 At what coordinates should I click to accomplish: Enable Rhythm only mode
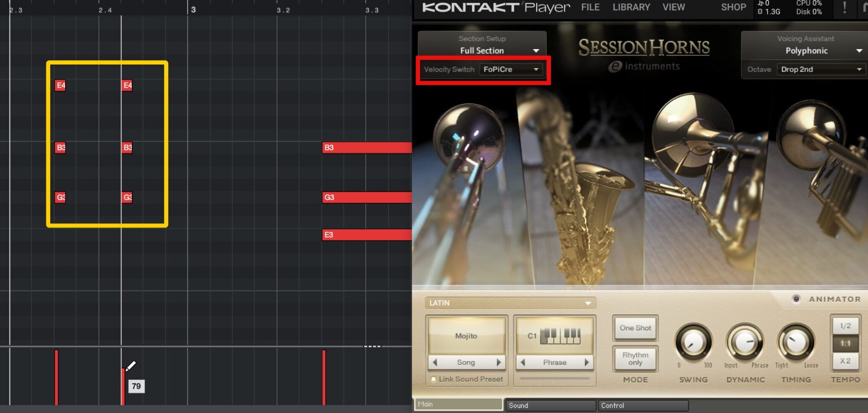pyautogui.click(x=635, y=358)
